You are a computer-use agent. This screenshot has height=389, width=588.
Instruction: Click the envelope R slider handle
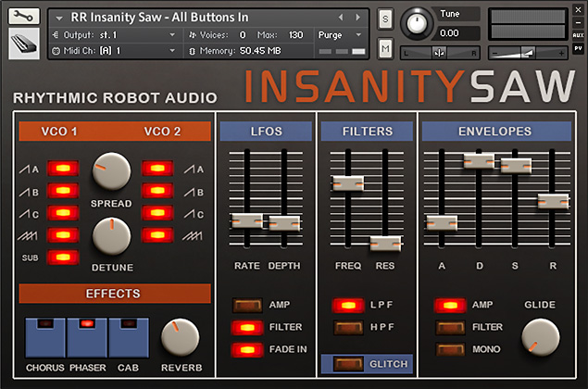[x=553, y=201]
